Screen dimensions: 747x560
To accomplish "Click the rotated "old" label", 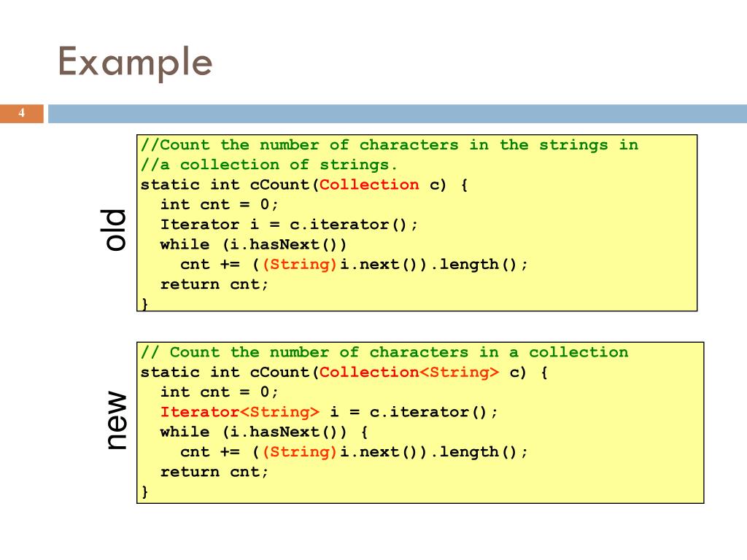I will coord(113,230).
